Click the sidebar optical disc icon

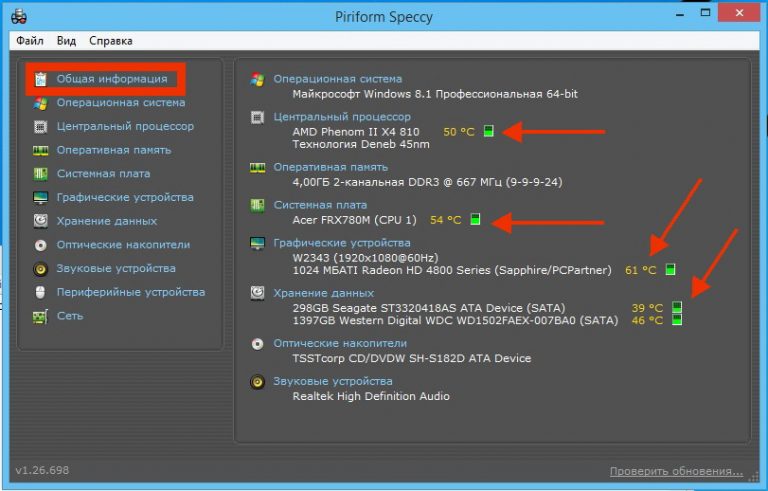coord(41,245)
